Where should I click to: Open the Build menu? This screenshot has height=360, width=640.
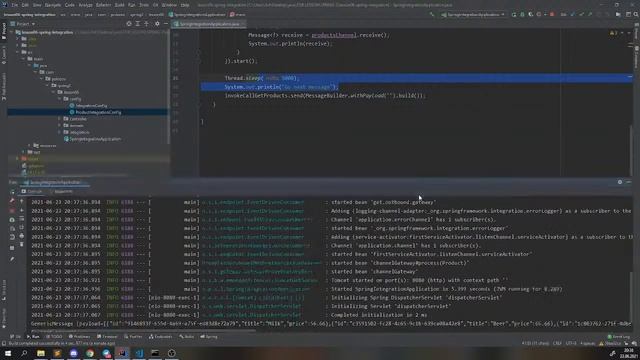119,5
